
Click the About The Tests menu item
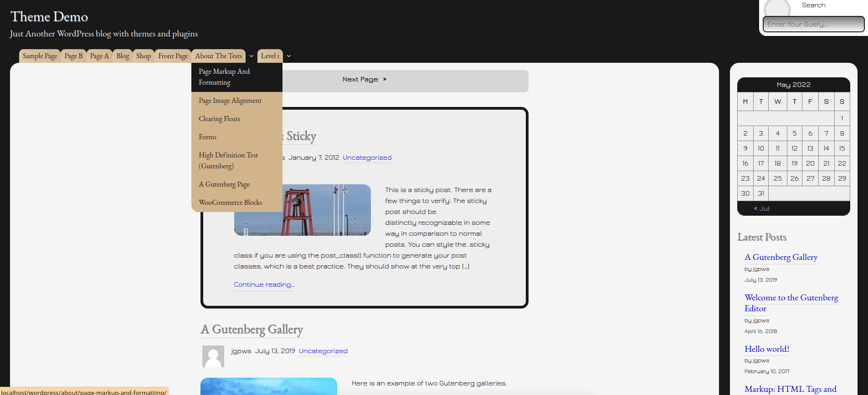coord(219,56)
